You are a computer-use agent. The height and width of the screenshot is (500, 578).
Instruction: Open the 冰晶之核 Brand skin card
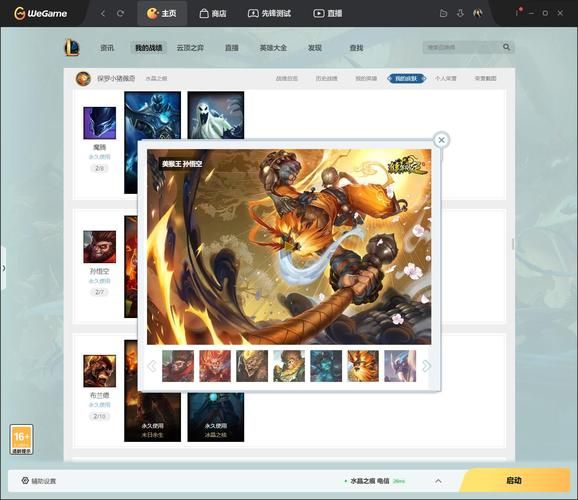pyautogui.click(x=216, y=417)
